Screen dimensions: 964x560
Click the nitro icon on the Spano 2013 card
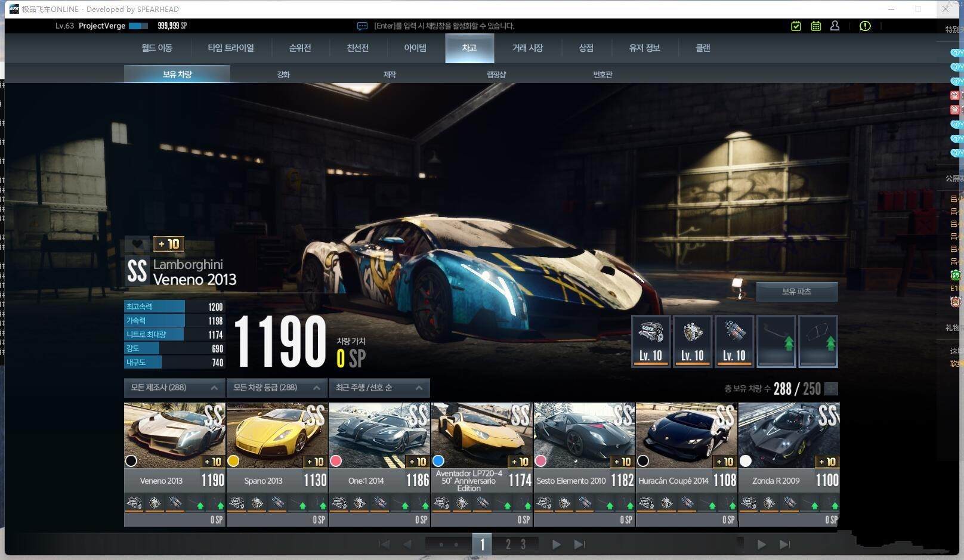[x=277, y=504]
